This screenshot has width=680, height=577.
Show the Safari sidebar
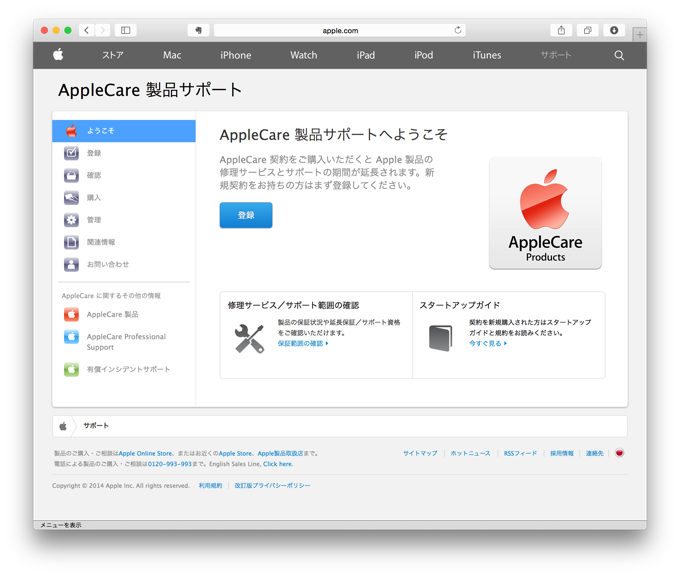[x=125, y=30]
